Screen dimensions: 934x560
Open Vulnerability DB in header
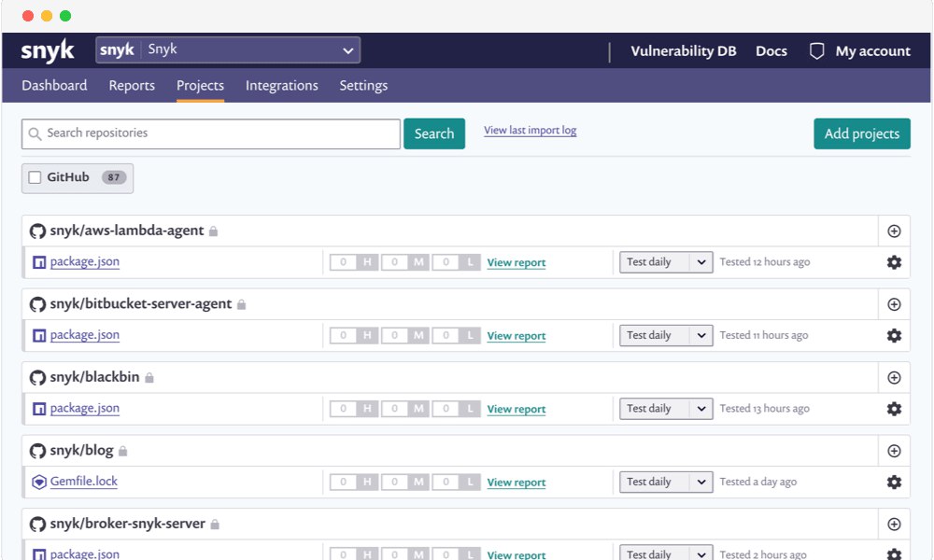tap(684, 51)
